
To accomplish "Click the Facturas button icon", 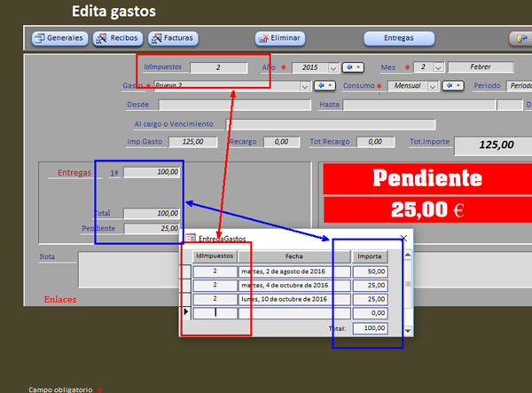I will [x=156, y=38].
